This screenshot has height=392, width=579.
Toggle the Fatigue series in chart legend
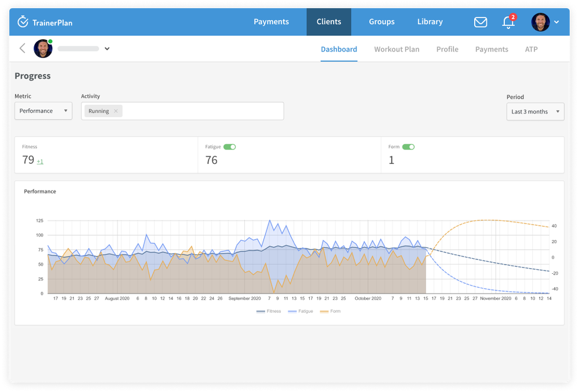click(300, 311)
